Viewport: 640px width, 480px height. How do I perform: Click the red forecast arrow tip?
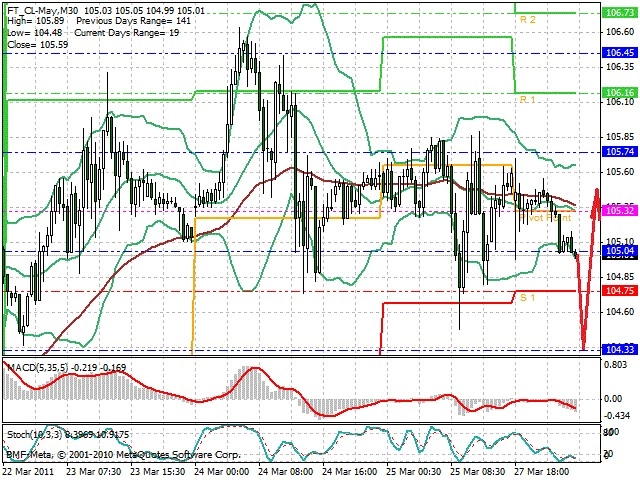[x=597, y=191]
